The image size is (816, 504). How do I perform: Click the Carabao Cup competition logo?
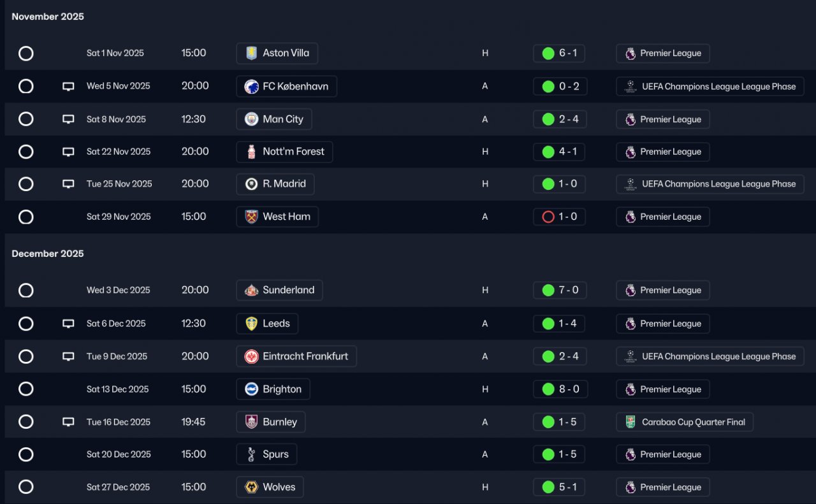pos(630,422)
